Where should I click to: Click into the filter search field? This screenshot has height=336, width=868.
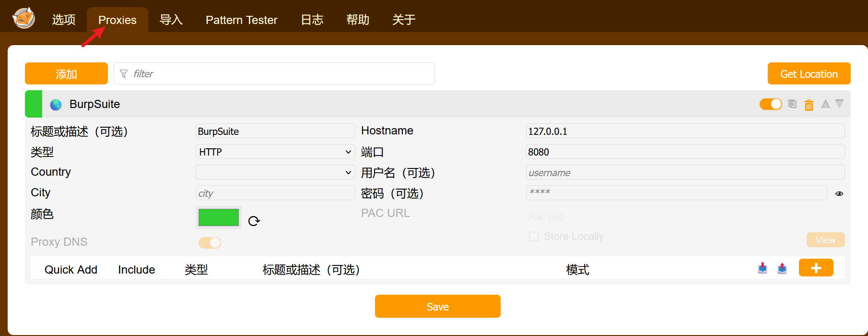tap(274, 73)
